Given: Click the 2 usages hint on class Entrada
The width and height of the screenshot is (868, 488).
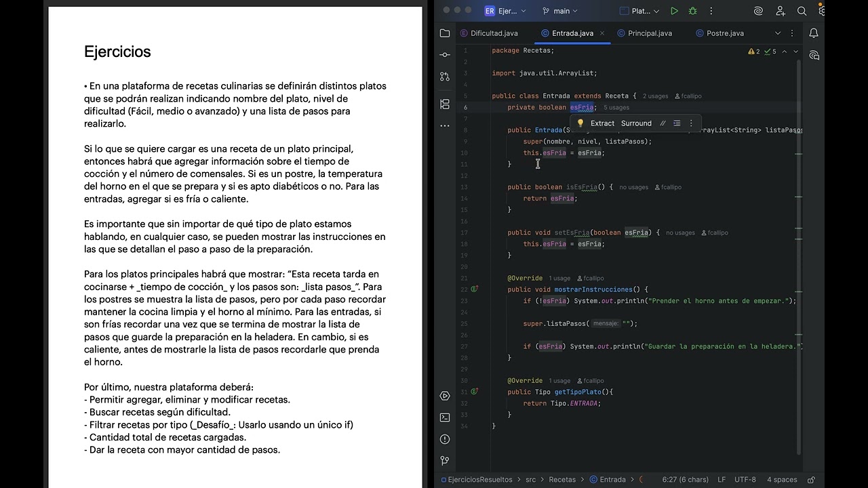Looking at the screenshot, I should 655,96.
